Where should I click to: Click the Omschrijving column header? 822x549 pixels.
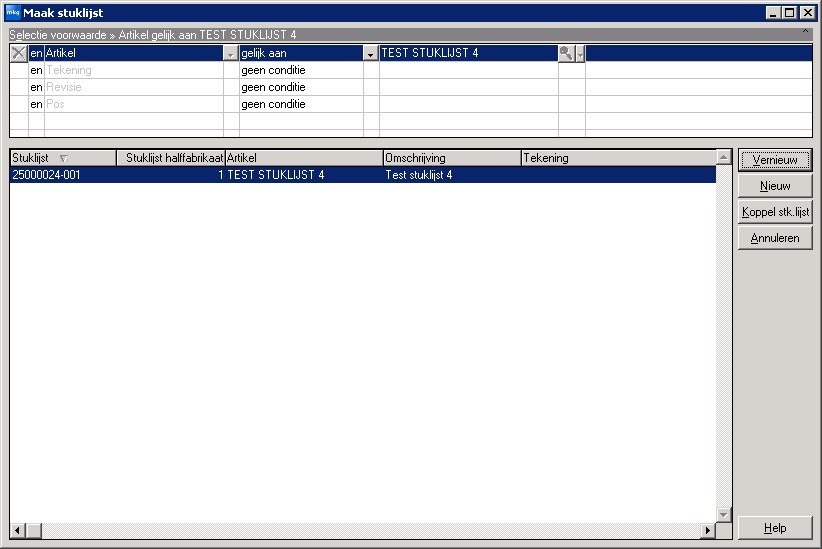click(452, 158)
